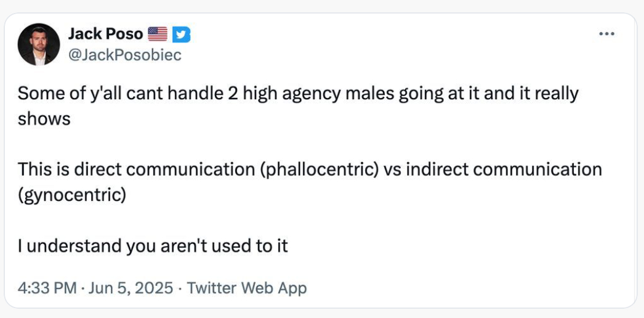This screenshot has height=318, width=644.
Task: Click the US flag emoji beside name
Action: point(158,35)
